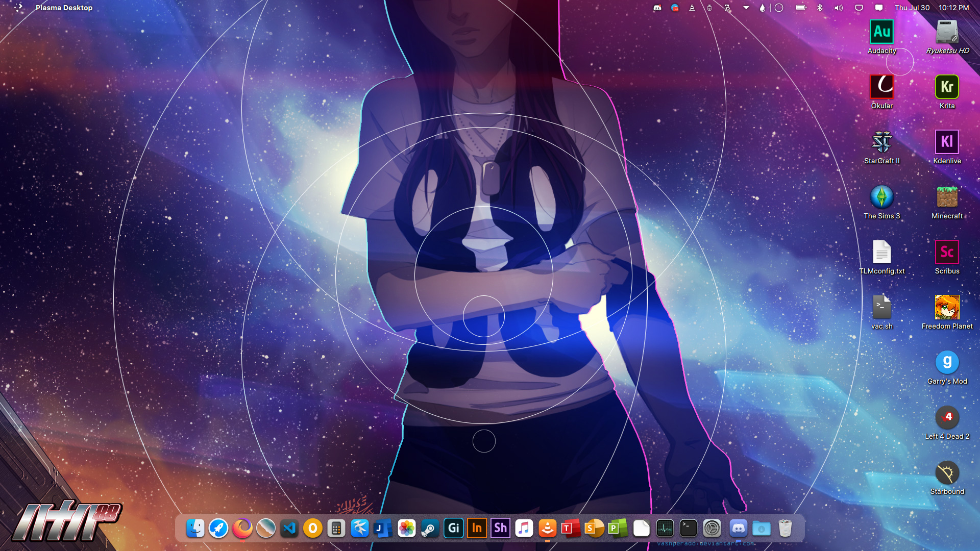Open the Trash in the dock

[x=785, y=529]
